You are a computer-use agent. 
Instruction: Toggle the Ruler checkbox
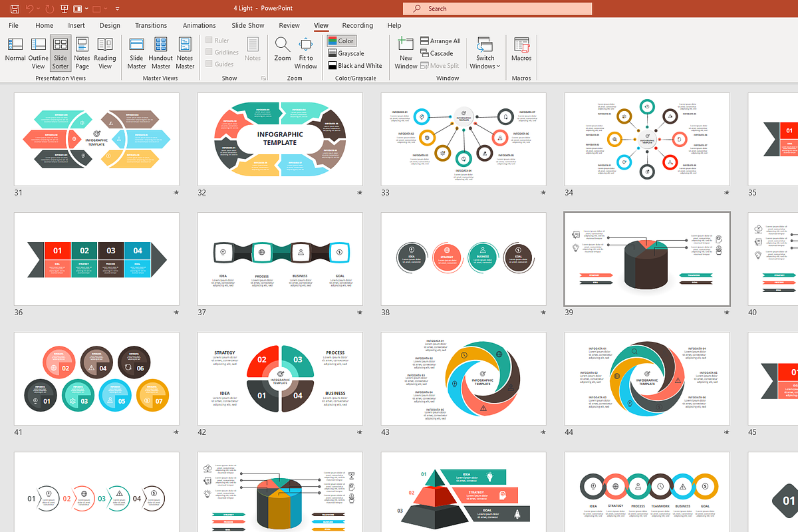click(x=217, y=41)
